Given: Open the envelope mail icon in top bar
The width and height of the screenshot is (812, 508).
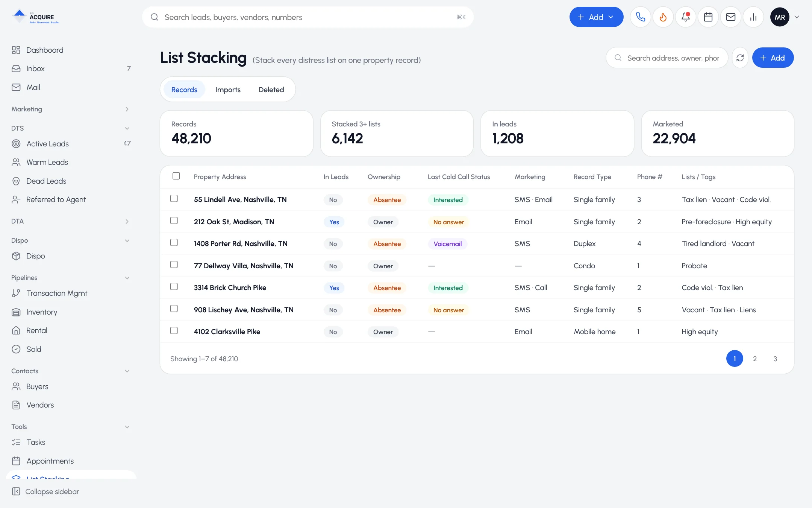Looking at the screenshot, I should (731, 17).
